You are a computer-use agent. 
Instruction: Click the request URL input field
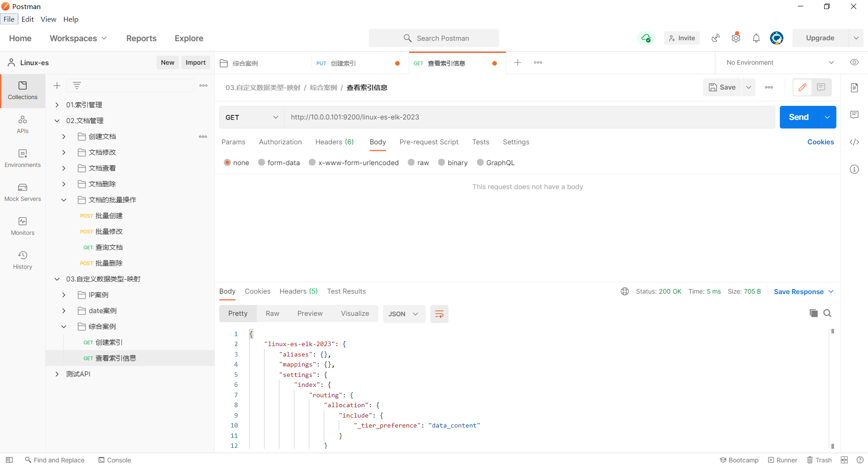coord(497,117)
